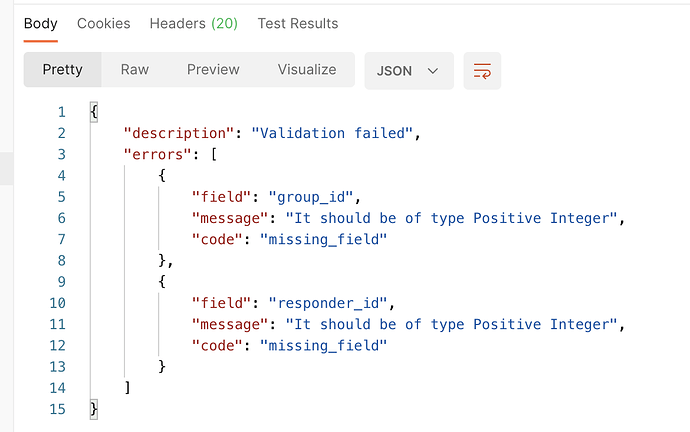Switch to the Test Results tab
This screenshot has width=690, height=432.
click(x=298, y=24)
